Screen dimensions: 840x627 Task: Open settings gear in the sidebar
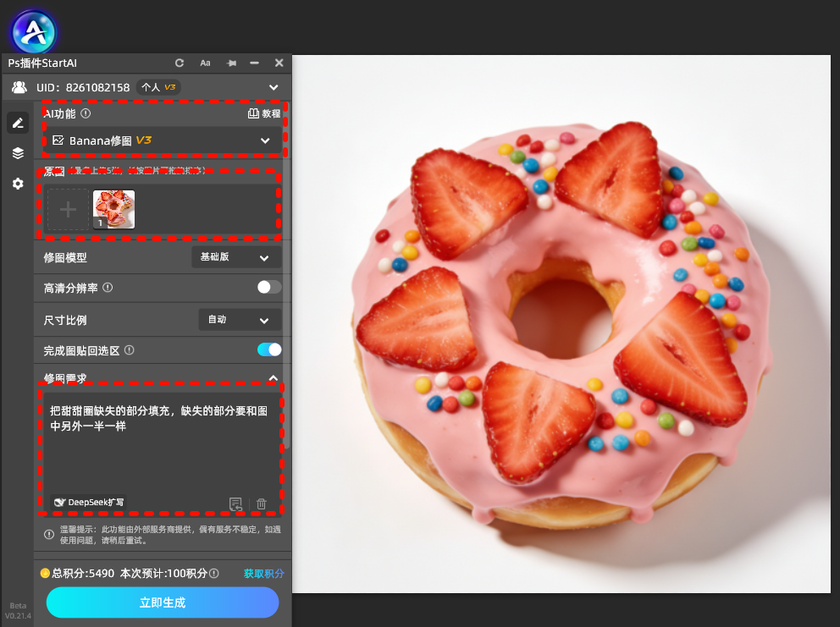(x=17, y=183)
